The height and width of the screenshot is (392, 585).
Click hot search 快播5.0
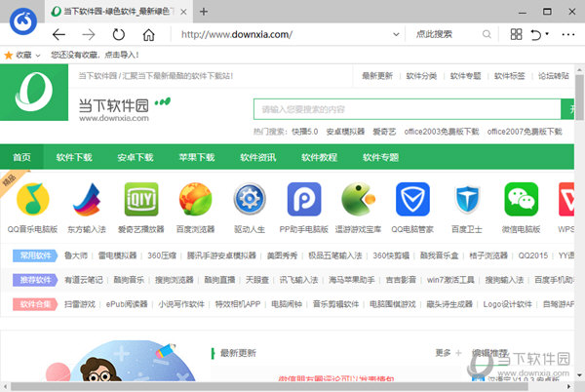click(x=305, y=132)
